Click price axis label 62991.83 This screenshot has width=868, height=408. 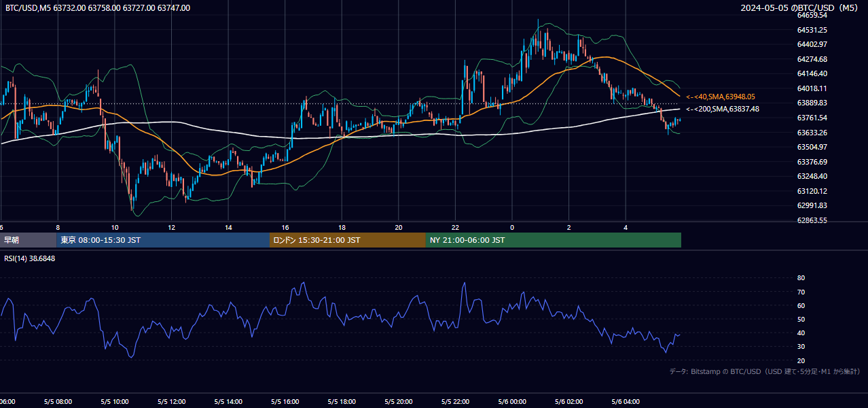[x=812, y=205]
